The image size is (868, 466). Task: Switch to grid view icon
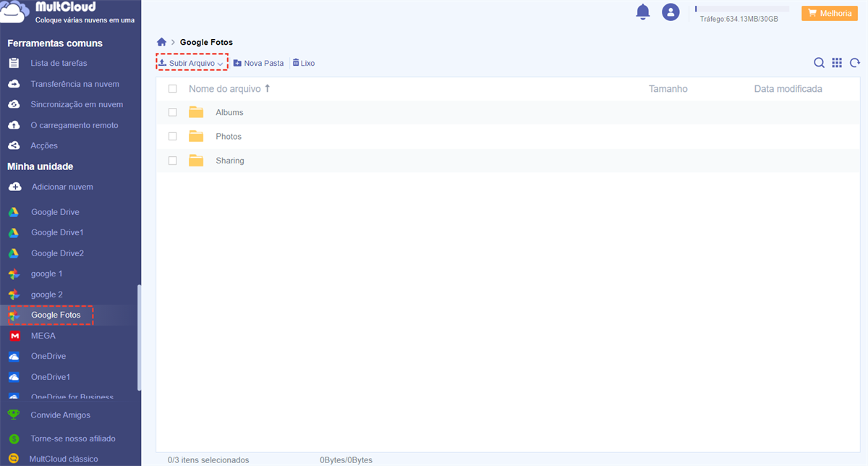[837, 63]
